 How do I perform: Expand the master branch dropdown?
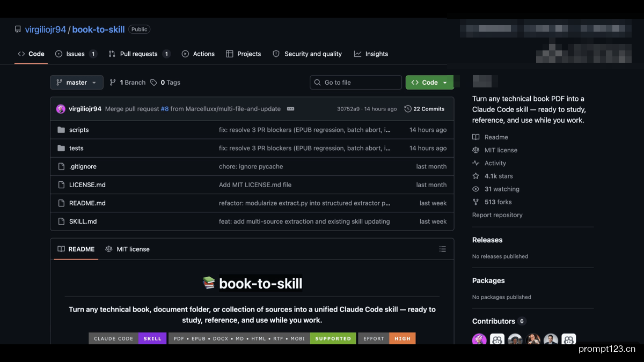tap(77, 83)
